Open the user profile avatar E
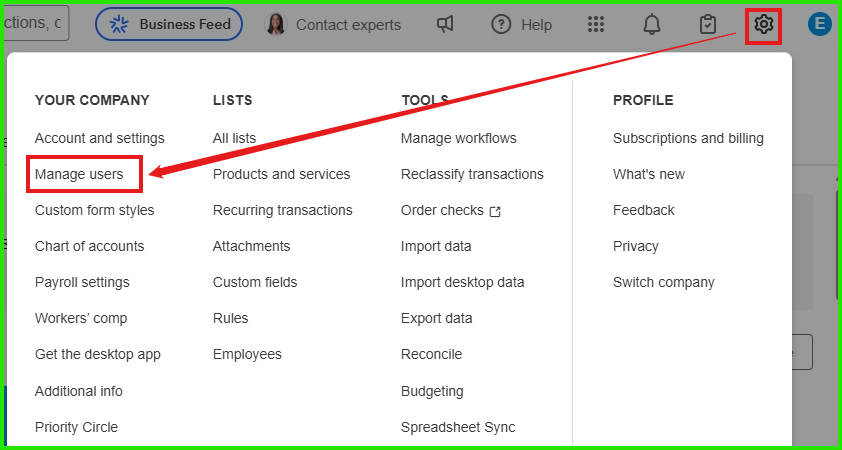This screenshot has height=450, width=842. coord(819,25)
